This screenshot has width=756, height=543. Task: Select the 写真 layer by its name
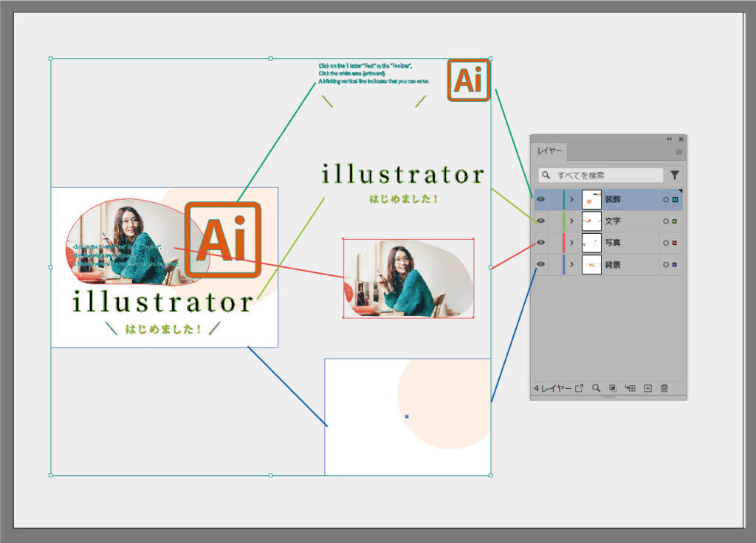[x=613, y=242]
